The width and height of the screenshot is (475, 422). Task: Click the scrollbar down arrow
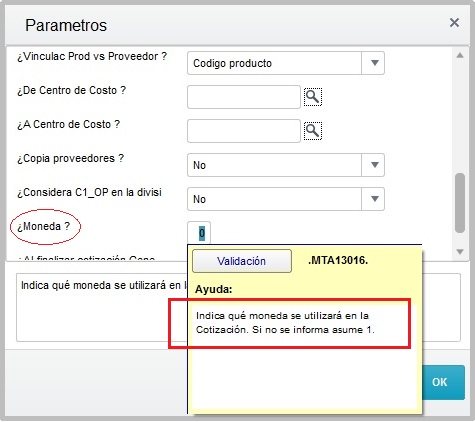click(460, 252)
